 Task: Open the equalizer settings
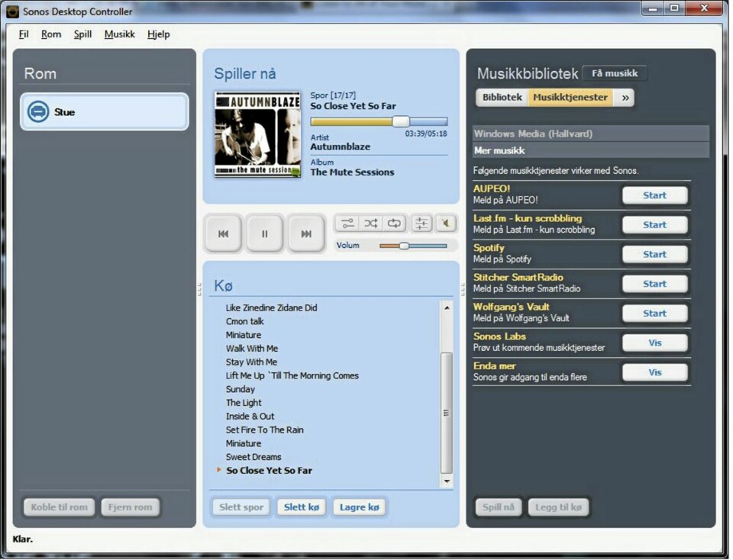[421, 224]
